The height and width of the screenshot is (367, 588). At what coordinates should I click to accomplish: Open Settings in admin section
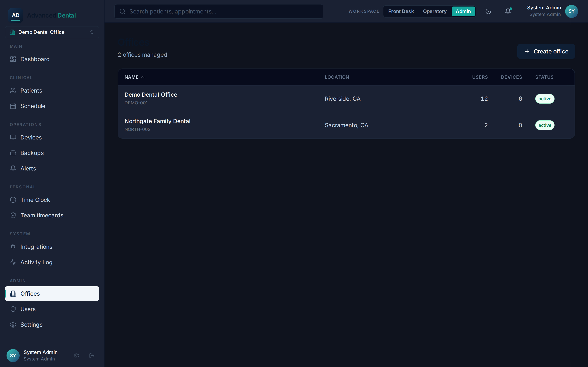[52, 325]
